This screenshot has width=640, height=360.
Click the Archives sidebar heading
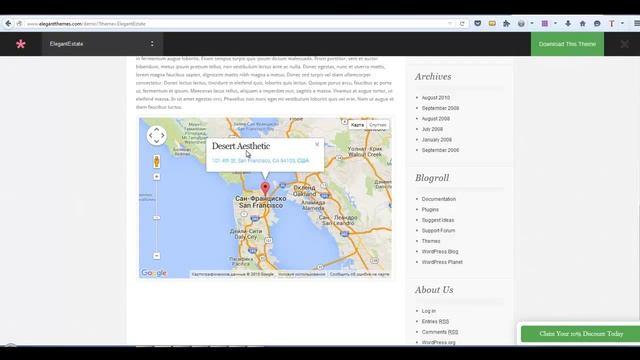click(433, 77)
